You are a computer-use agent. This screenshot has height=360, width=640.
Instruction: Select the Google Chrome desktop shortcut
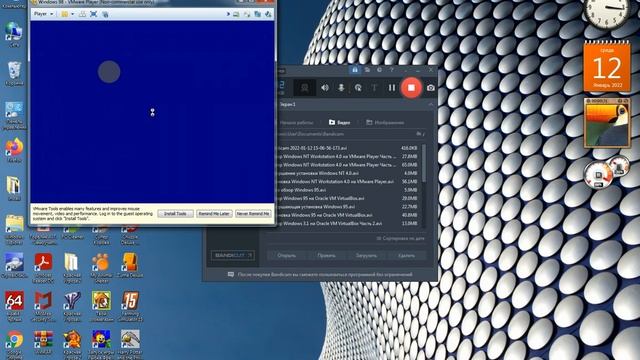tap(14, 344)
